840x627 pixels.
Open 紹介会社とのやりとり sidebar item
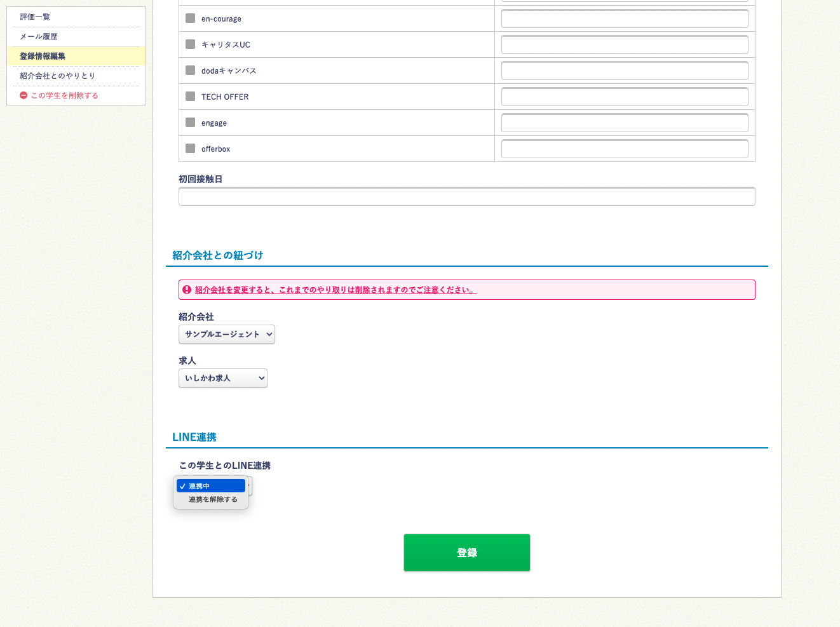(58, 76)
